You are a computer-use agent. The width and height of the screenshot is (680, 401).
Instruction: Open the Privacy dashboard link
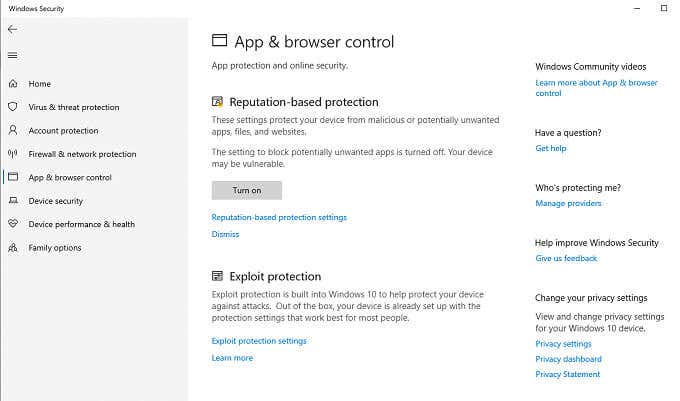[568, 359]
